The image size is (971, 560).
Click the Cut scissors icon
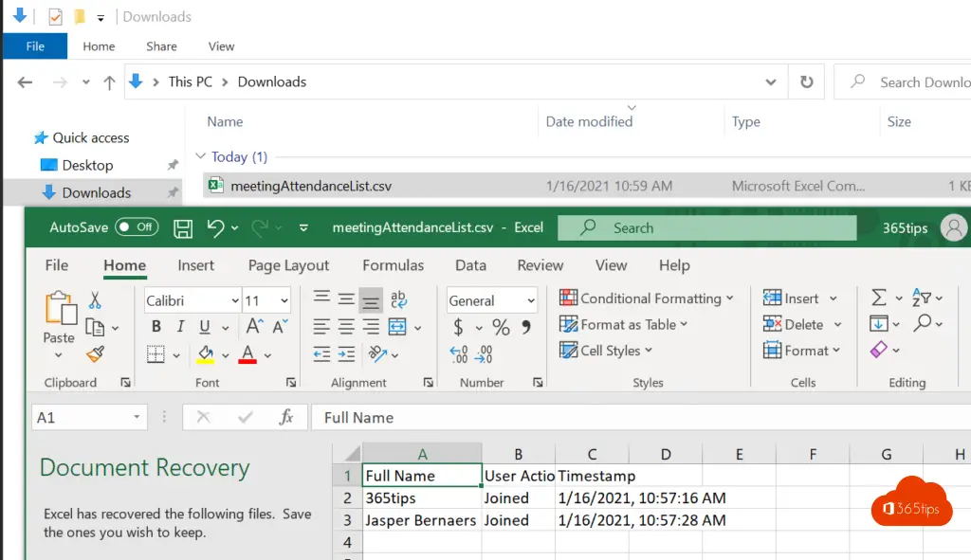(x=95, y=300)
